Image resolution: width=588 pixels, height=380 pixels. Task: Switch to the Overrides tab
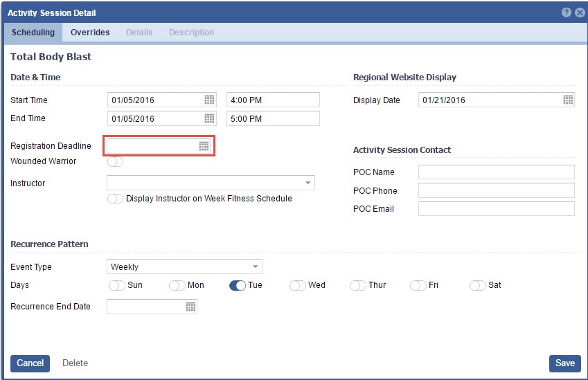pos(90,33)
